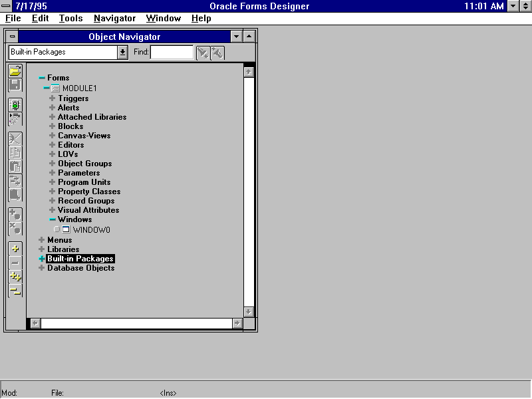Select the MODULE1 form module
The height and width of the screenshot is (399, 532).
[x=79, y=88]
